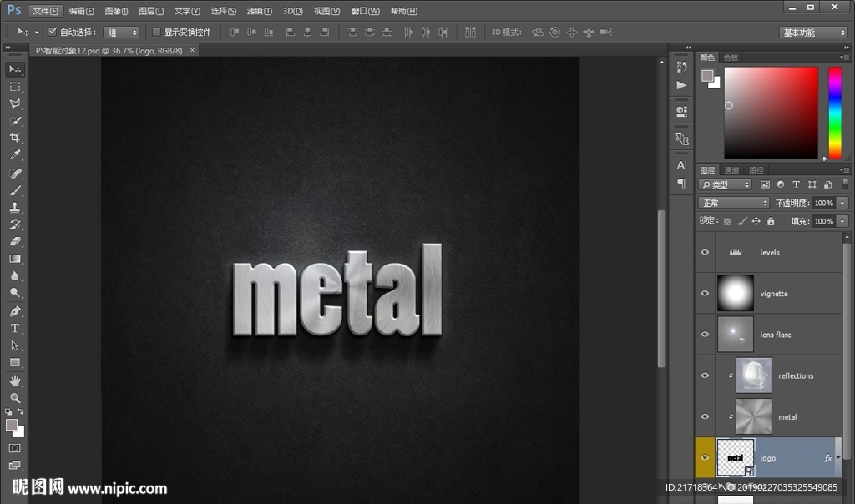855x504 pixels.
Task: Choose the Pen tool
Action: click(15, 311)
